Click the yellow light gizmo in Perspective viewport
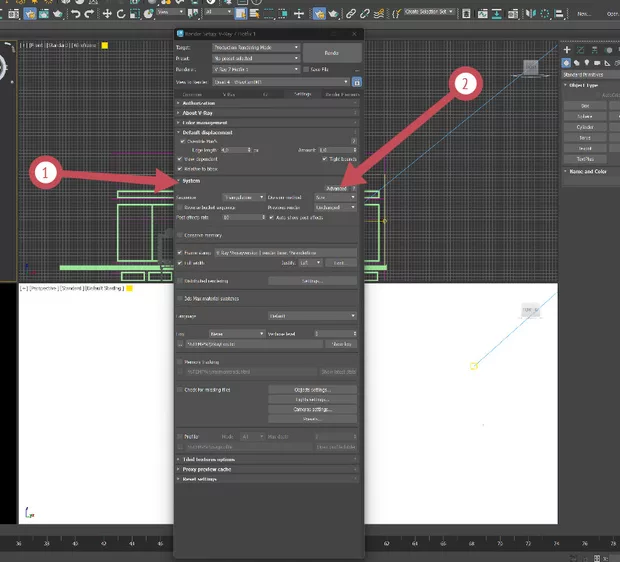The height and width of the screenshot is (562, 620). [x=474, y=365]
